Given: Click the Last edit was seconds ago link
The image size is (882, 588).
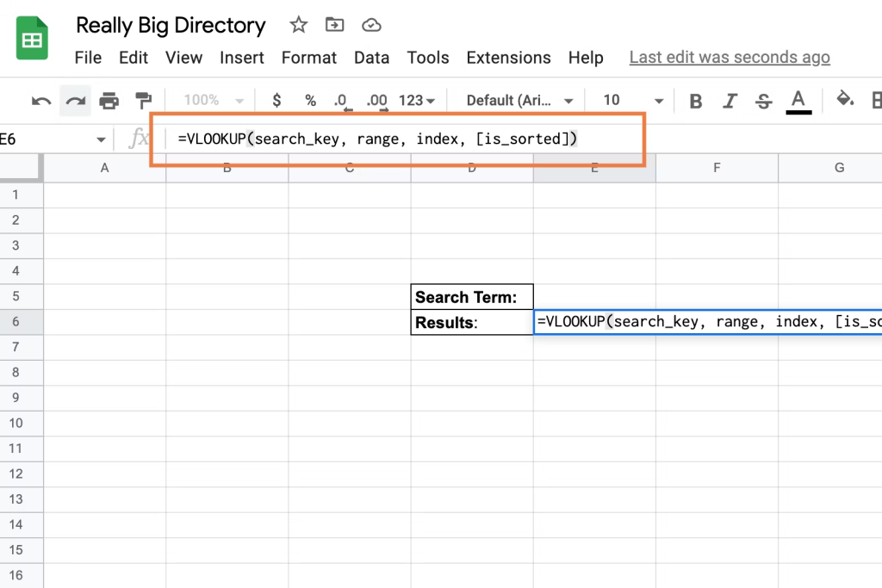Looking at the screenshot, I should tap(729, 57).
